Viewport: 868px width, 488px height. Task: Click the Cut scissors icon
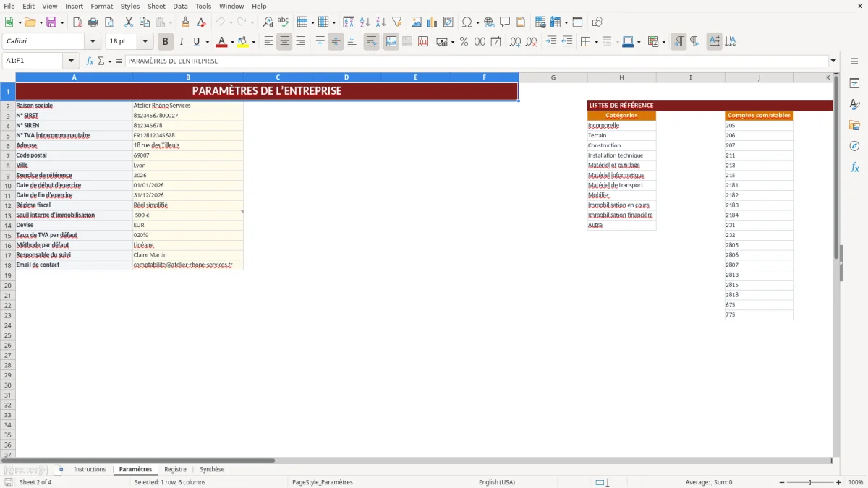click(129, 22)
